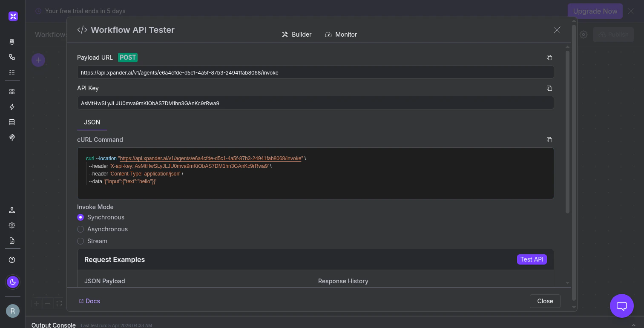
Task: Copy the API Key using its copy icon
Action: [549, 88]
